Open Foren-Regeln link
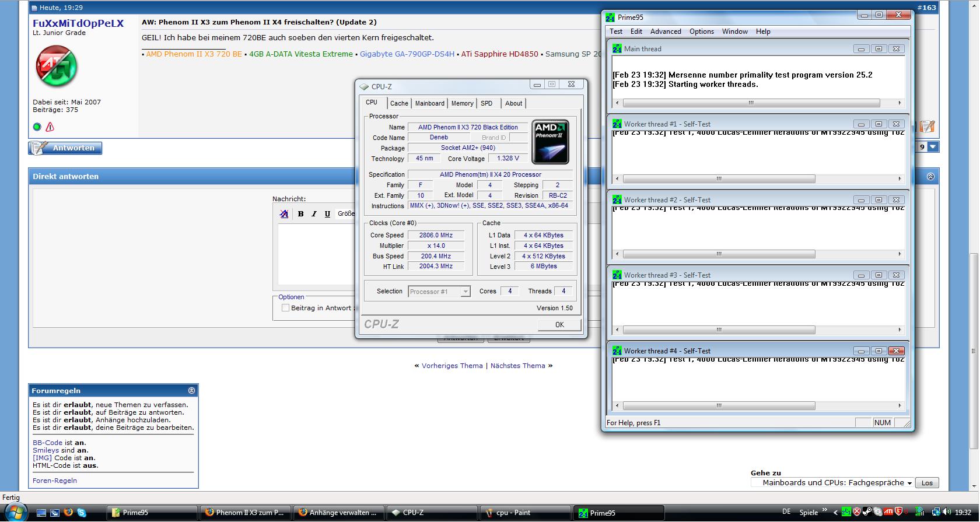 tap(55, 481)
